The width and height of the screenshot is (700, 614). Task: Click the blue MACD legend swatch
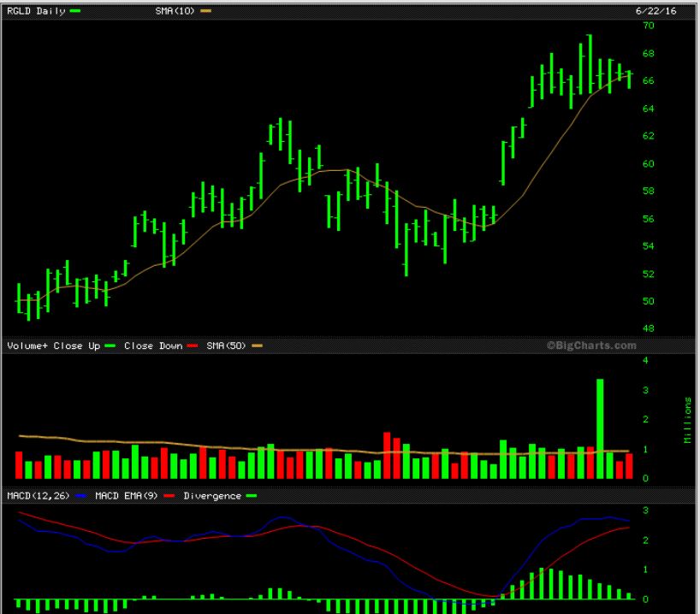[x=81, y=496]
